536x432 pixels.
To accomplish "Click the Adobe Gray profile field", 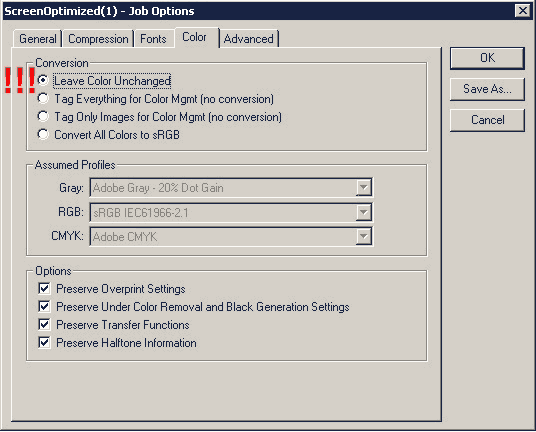I will [231, 188].
